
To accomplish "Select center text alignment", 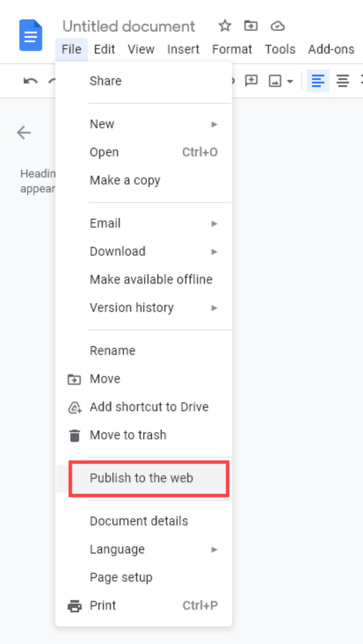I will (x=342, y=80).
